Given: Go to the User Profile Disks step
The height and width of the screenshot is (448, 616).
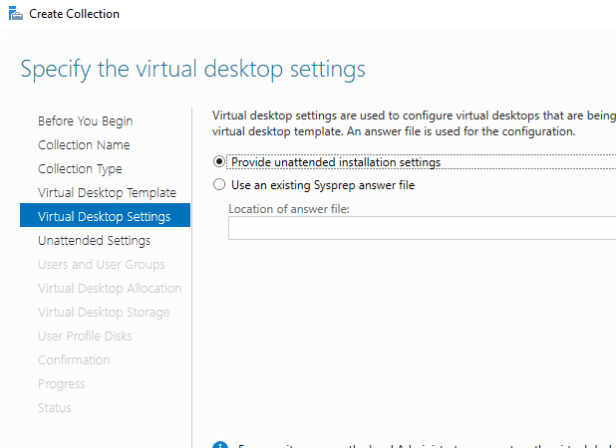Looking at the screenshot, I should [x=84, y=336].
